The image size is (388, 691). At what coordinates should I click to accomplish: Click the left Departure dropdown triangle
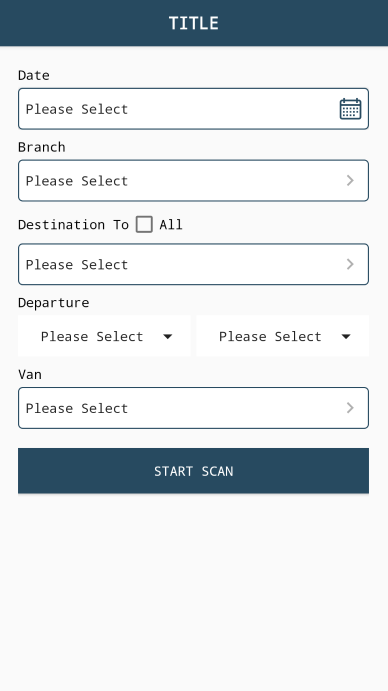click(168, 337)
